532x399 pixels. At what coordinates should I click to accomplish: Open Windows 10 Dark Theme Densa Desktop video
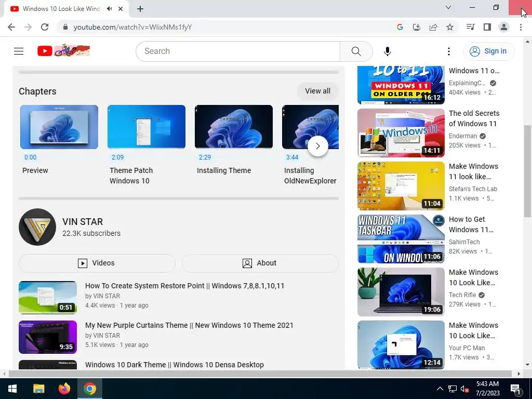174,365
